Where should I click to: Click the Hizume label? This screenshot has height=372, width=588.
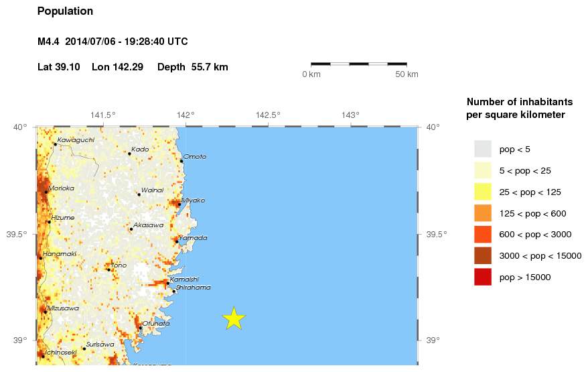click(x=63, y=217)
